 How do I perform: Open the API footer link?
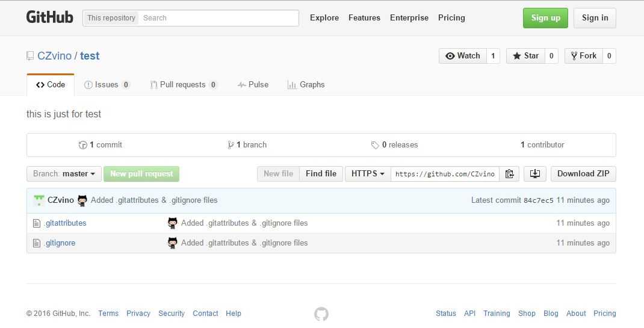470,314
